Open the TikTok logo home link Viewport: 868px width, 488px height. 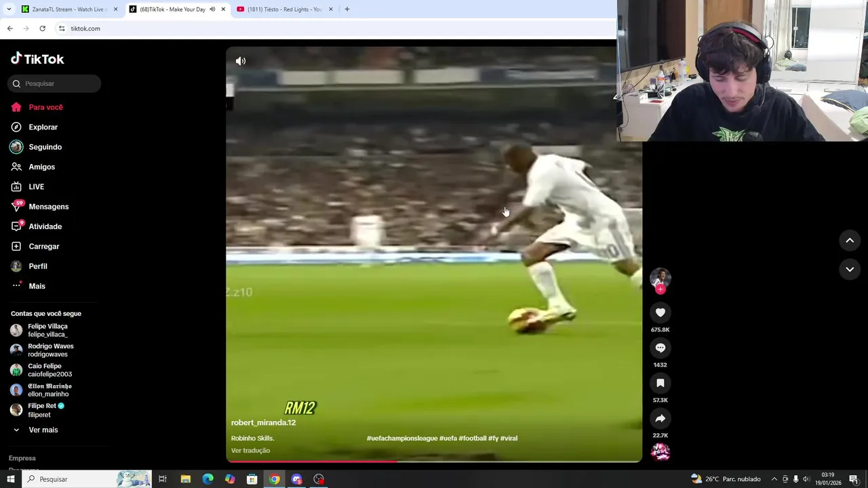click(x=37, y=59)
